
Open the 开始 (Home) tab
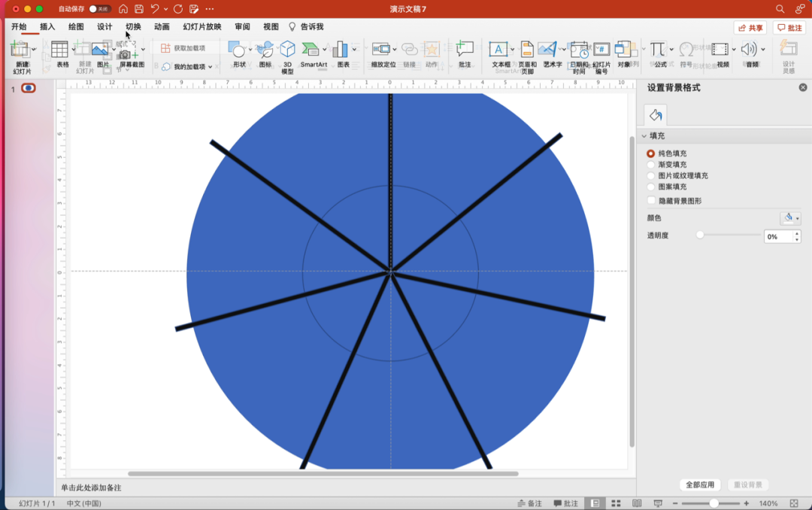click(19, 27)
